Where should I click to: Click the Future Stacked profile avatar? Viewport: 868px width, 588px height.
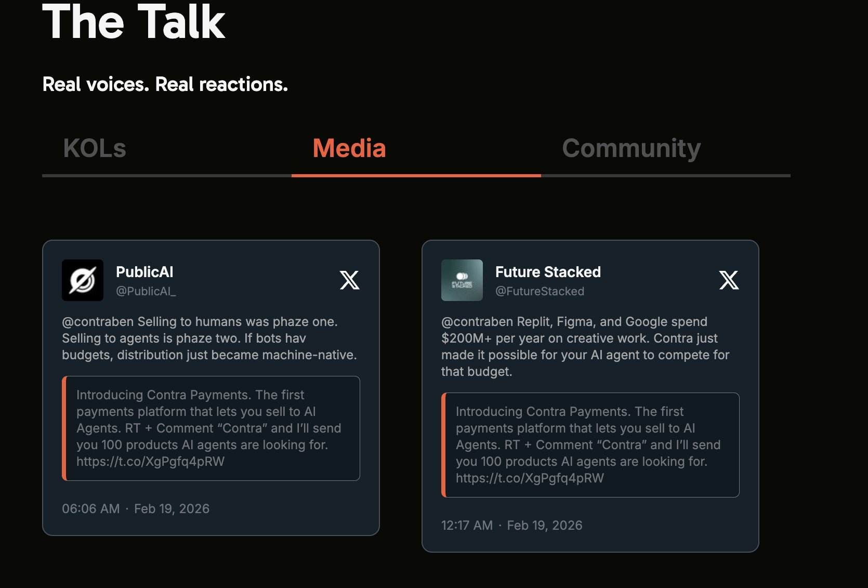coord(462,280)
